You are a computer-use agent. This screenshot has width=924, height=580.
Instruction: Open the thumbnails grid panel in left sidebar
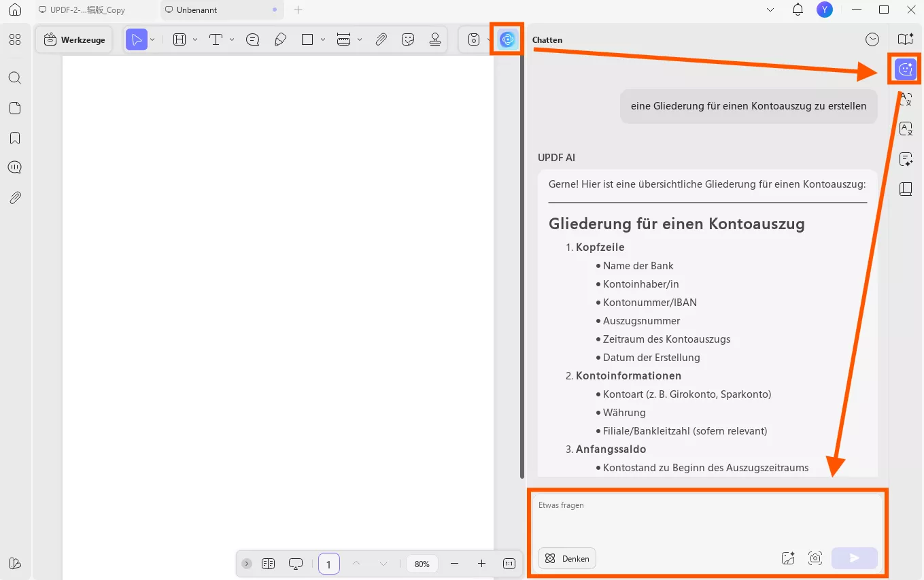point(15,40)
